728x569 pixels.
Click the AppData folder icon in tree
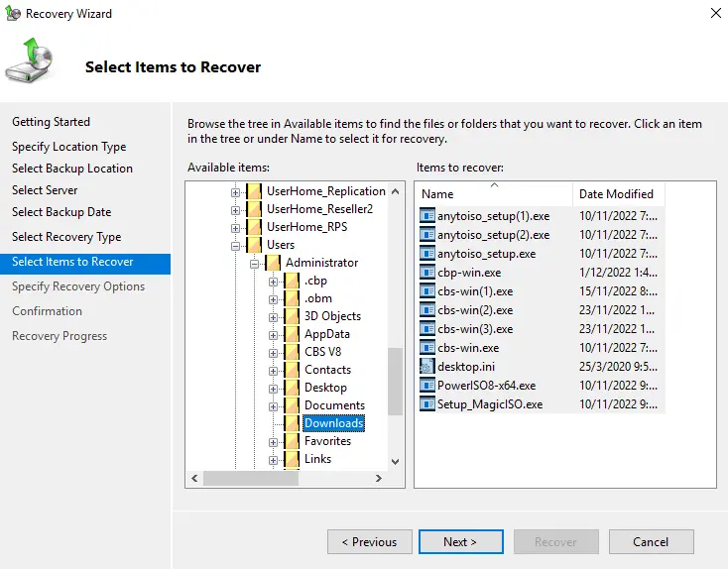pyautogui.click(x=292, y=334)
